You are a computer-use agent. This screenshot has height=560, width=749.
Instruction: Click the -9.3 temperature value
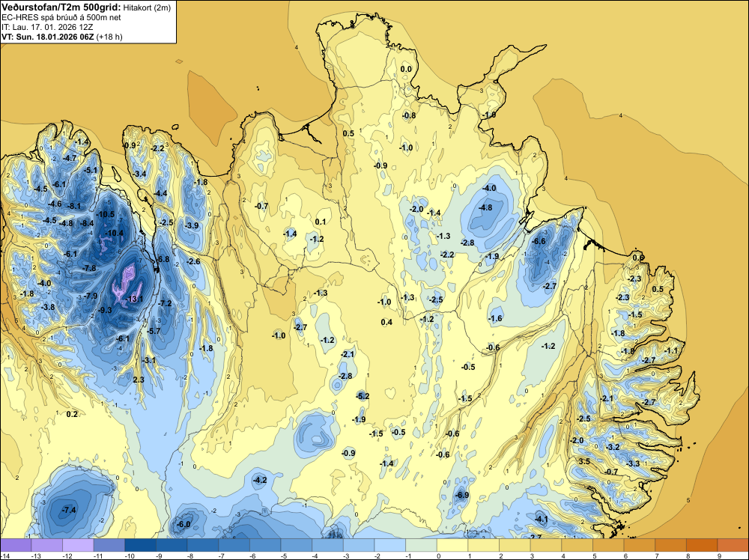(x=105, y=310)
